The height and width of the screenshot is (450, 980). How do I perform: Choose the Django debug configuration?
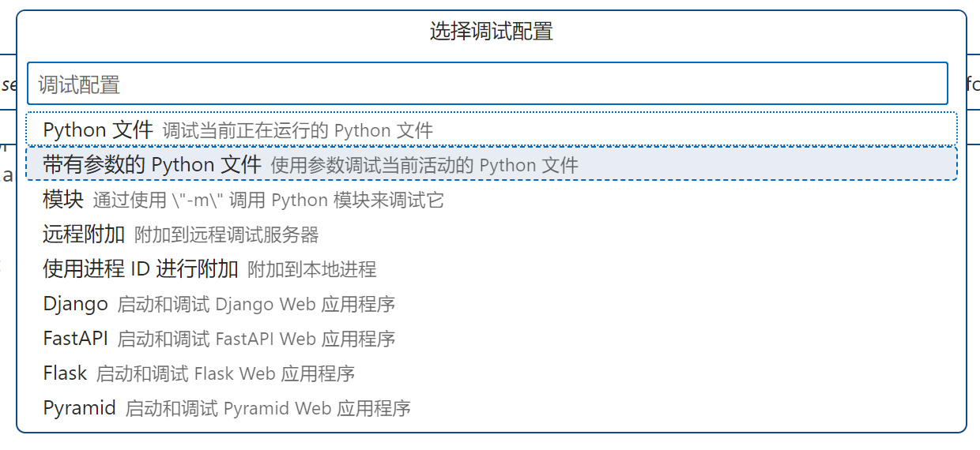pyautogui.click(x=75, y=304)
